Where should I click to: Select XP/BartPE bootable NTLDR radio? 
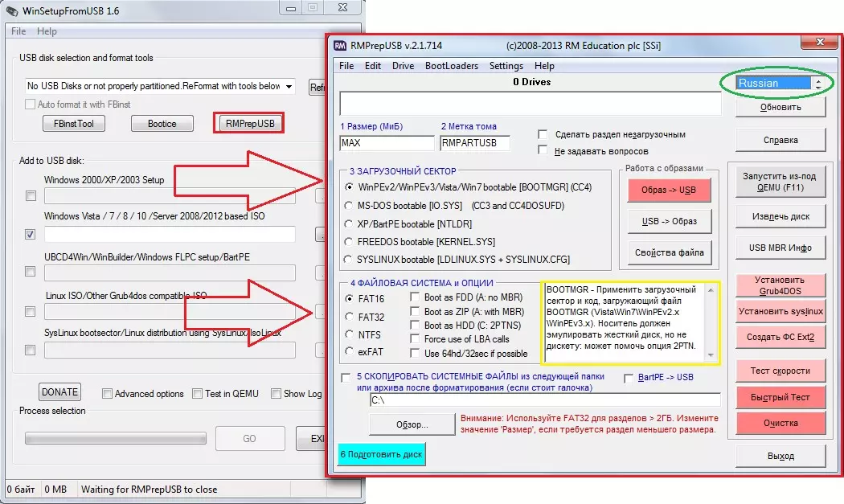coord(349,223)
